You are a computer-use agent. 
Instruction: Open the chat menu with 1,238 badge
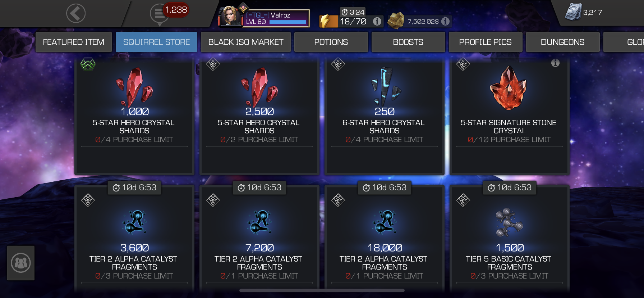[160, 14]
